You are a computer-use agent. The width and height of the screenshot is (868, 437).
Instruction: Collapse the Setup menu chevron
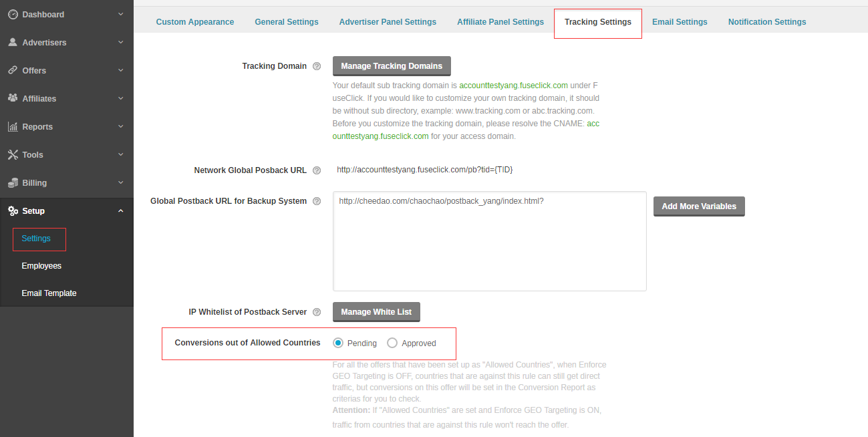click(121, 210)
